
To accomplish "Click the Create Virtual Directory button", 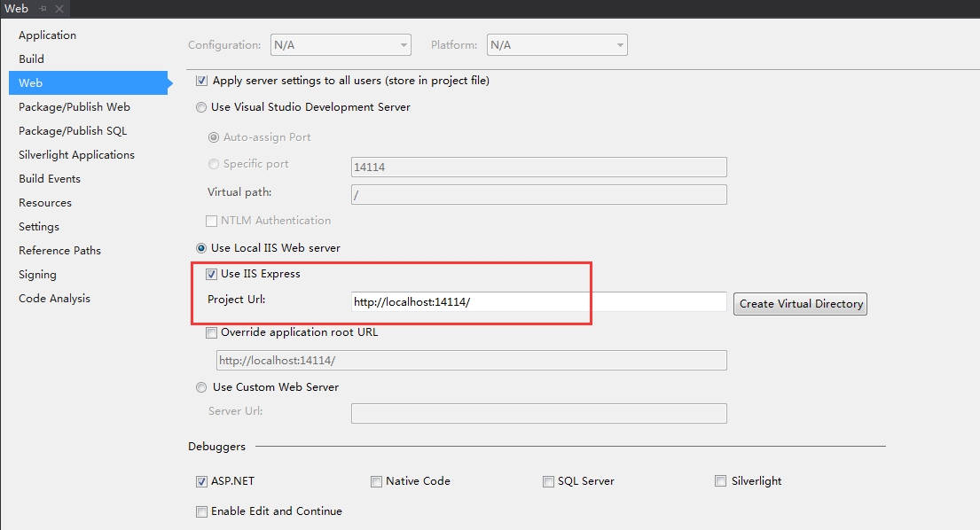I will [800, 304].
